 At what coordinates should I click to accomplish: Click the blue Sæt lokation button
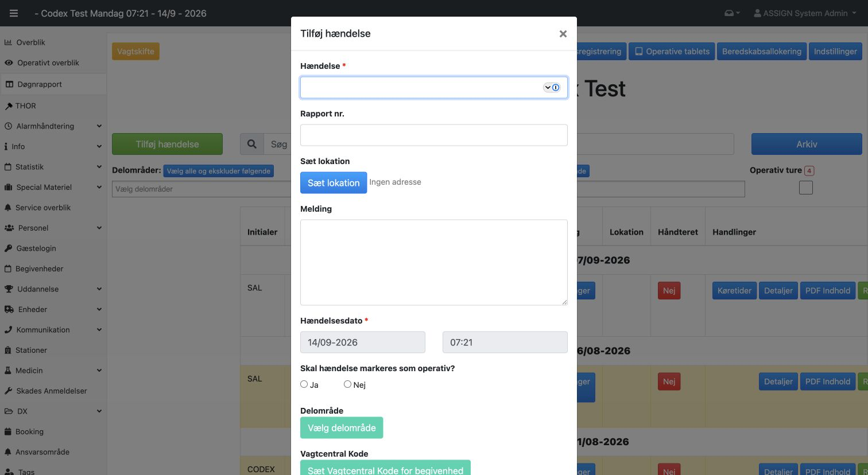pyautogui.click(x=334, y=183)
